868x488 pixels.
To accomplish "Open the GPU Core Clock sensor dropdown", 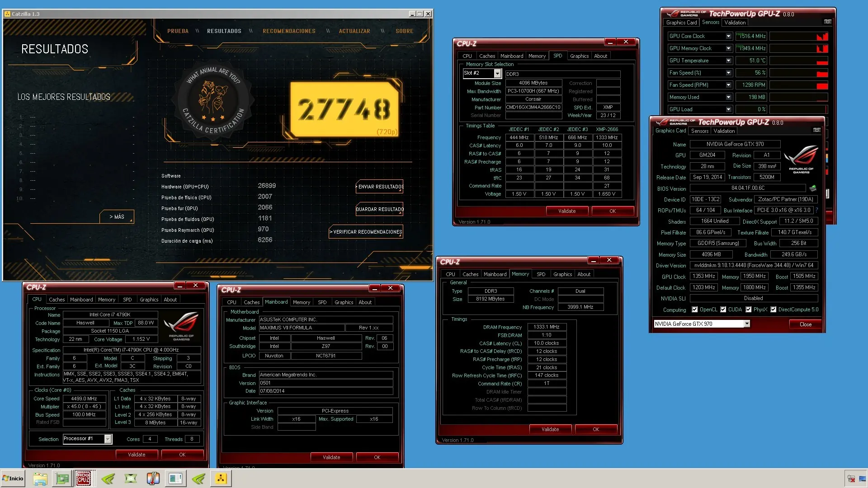I will [728, 36].
